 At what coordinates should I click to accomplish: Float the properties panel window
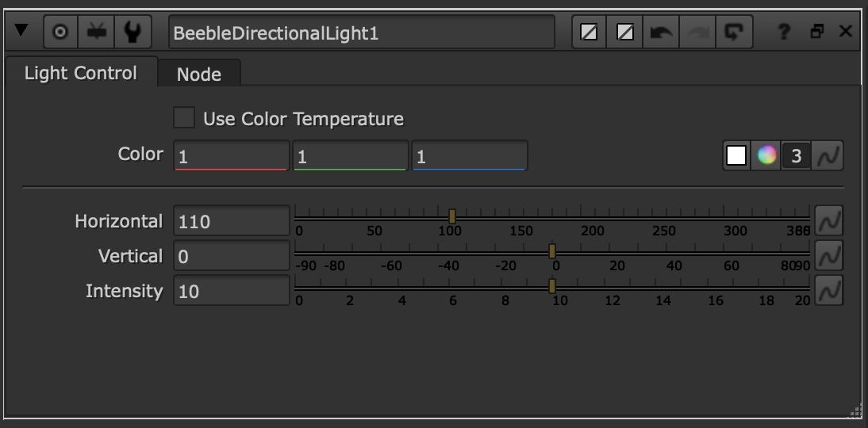coord(816,32)
